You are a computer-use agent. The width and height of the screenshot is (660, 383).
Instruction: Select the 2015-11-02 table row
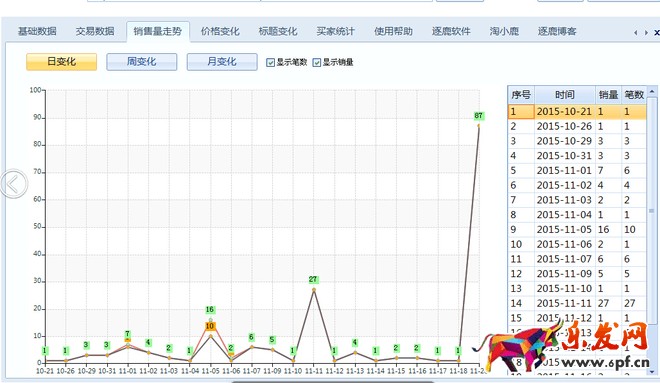click(577, 185)
